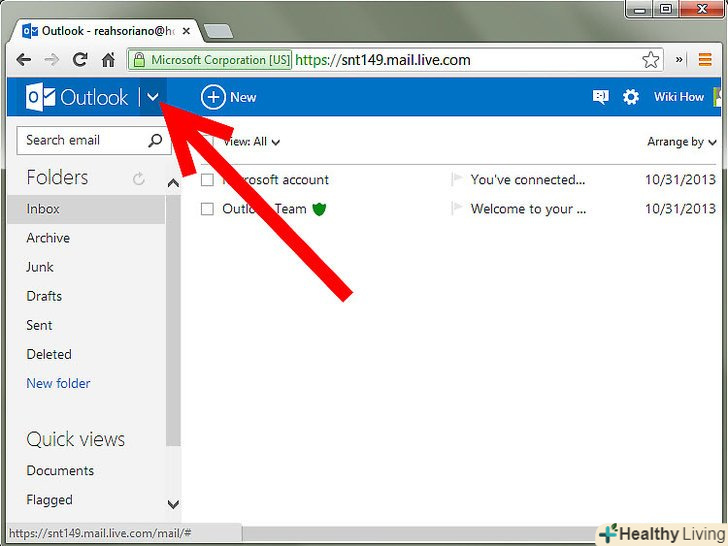The width and height of the screenshot is (728, 546).
Task: Close the Outlook browser tab
Action: pos(186,31)
